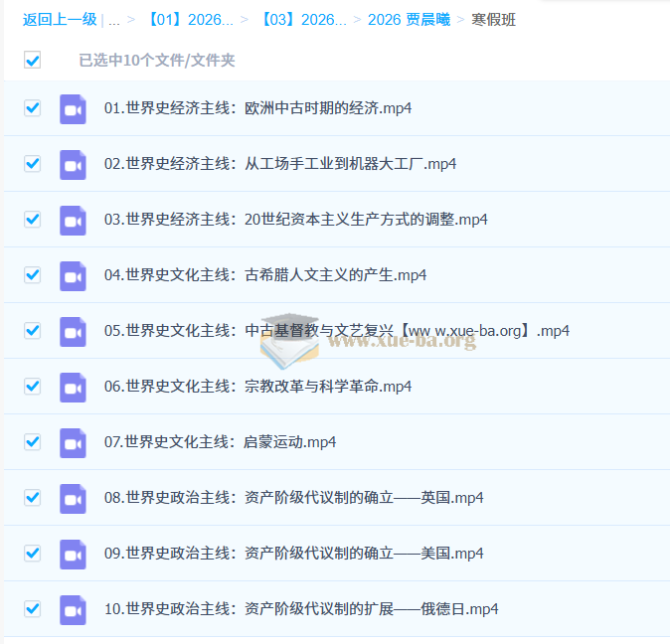This screenshot has width=670, height=644.
Task: Click video icon for file 08 英国
Action: point(73,498)
